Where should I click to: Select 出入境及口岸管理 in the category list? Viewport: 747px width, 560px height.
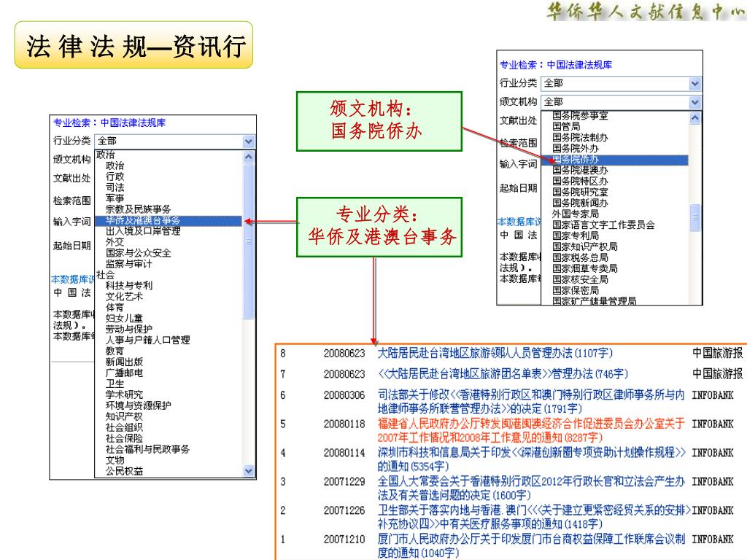143,231
